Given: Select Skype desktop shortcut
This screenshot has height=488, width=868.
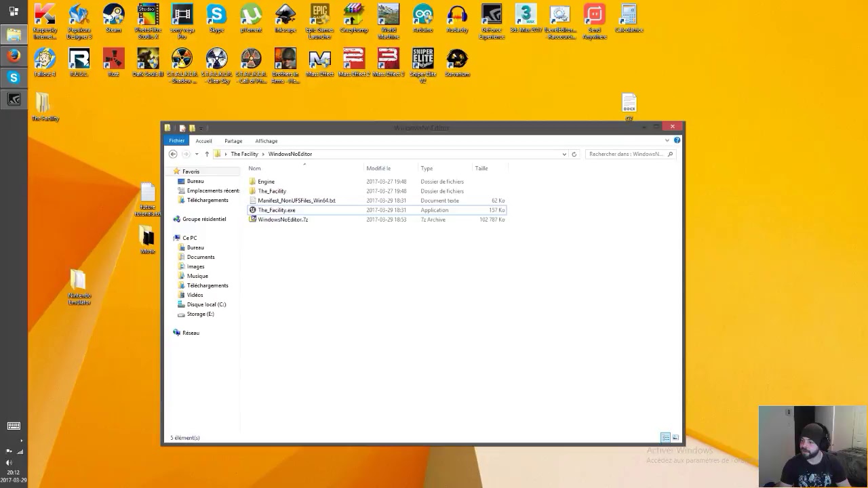Looking at the screenshot, I should 216,20.
